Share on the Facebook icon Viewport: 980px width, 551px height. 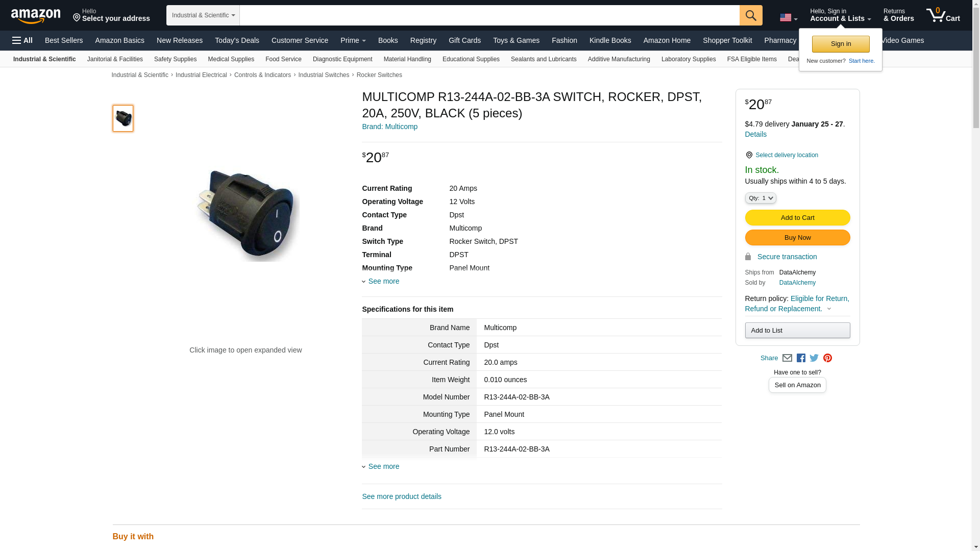point(801,358)
